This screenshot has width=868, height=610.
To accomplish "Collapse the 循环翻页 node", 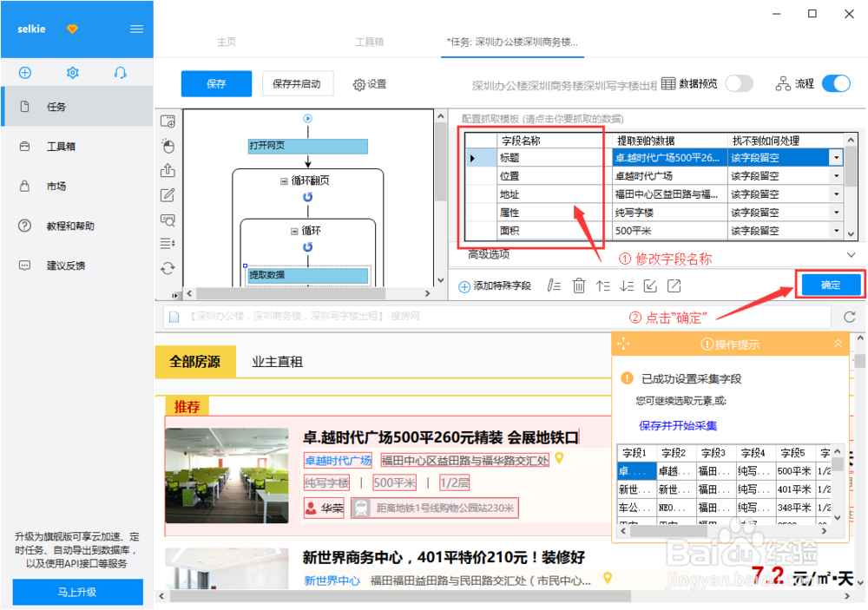I will tap(284, 181).
